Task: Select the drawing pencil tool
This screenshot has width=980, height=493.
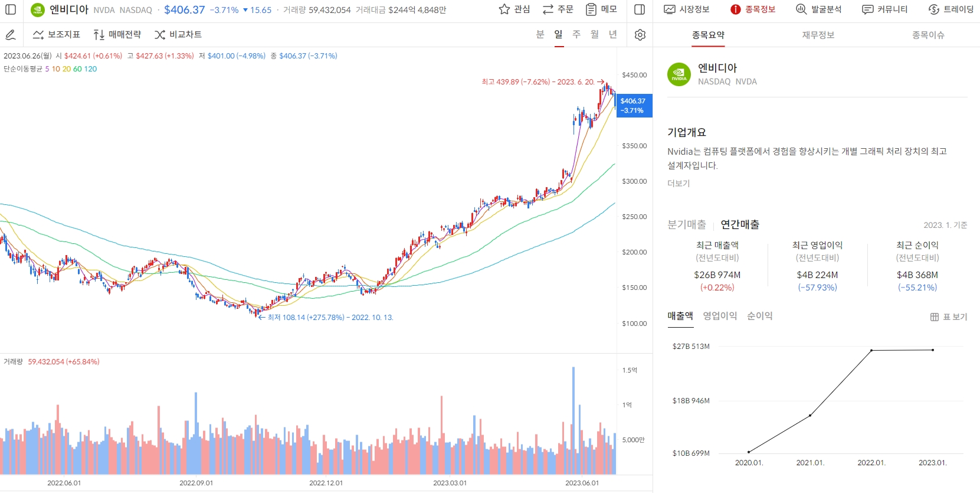Action: click(11, 35)
